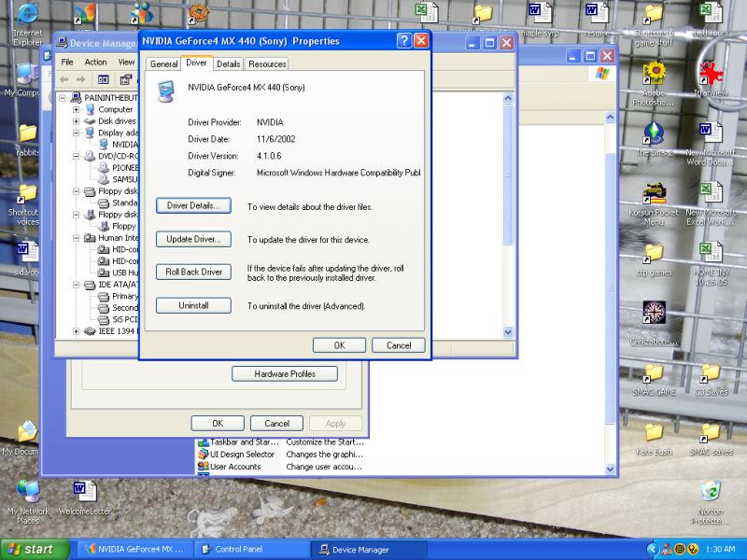This screenshot has height=560, width=747.
Task: Click the MSN Messenger buddy tray icon
Action: (667, 550)
